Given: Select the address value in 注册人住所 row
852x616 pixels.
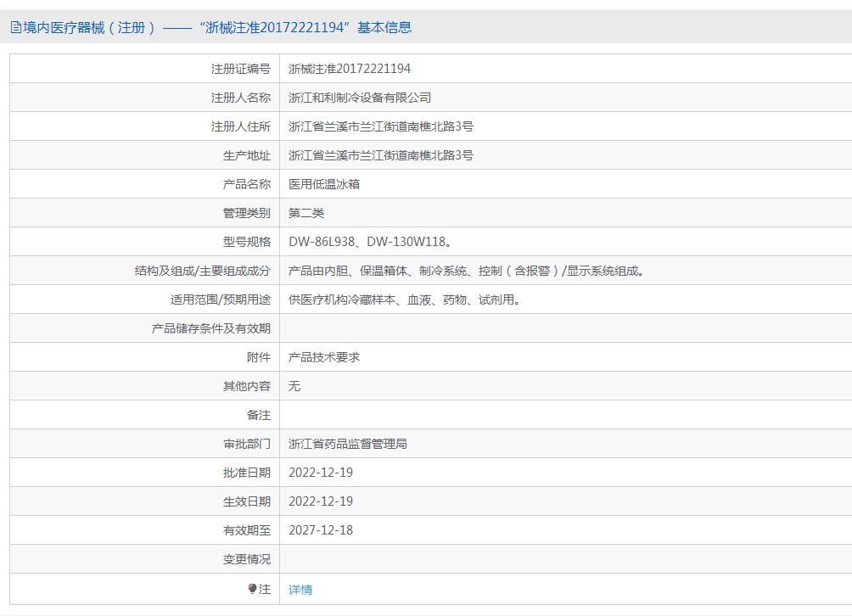Looking at the screenshot, I should click(381, 126).
